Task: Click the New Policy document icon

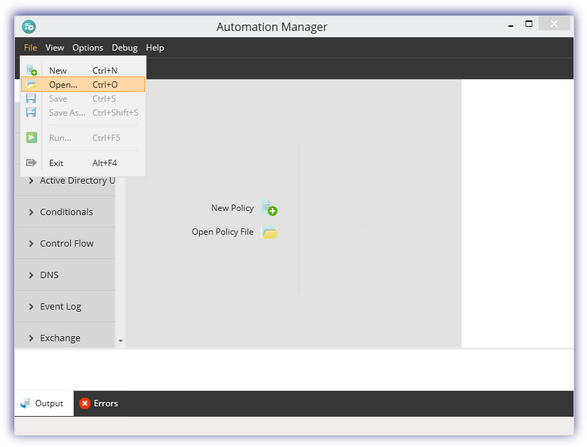Action: 269,208
